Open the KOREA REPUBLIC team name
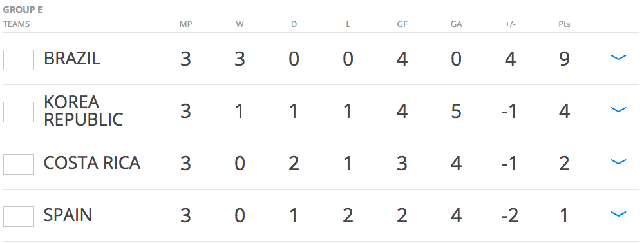 tap(83, 111)
